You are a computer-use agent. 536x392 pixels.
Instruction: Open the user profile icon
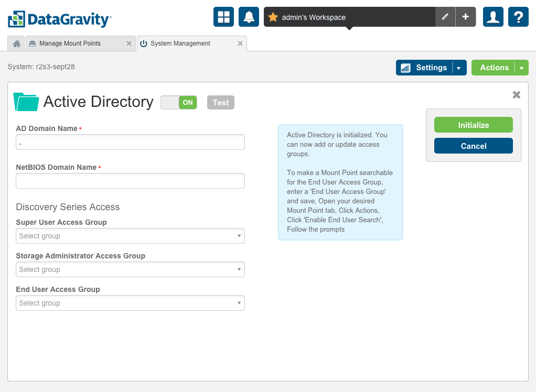(492, 16)
